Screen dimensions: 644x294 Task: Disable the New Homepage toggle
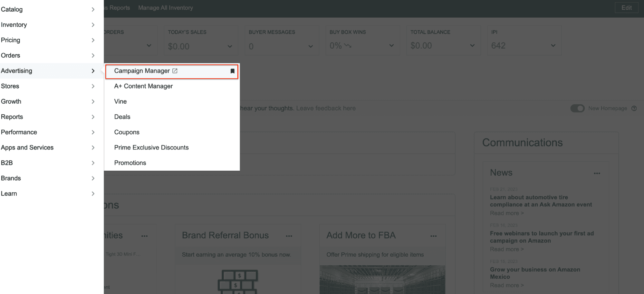tap(577, 108)
